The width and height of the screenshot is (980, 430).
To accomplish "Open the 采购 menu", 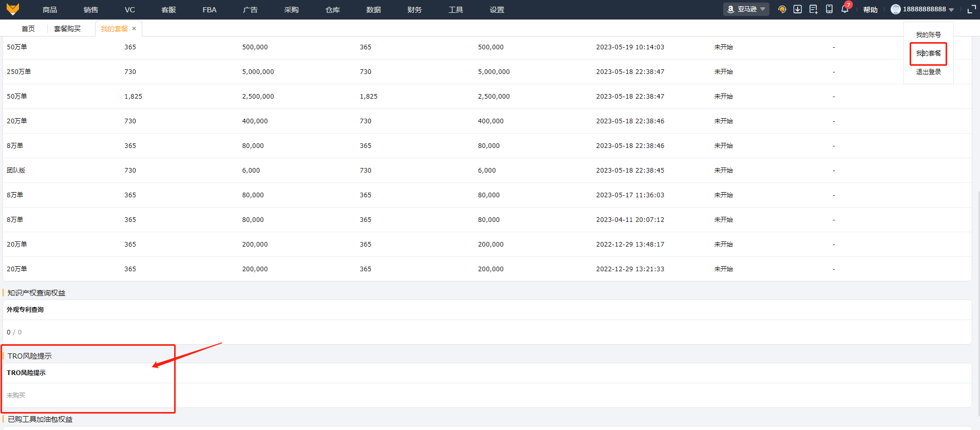I will click(x=292, y=10).
